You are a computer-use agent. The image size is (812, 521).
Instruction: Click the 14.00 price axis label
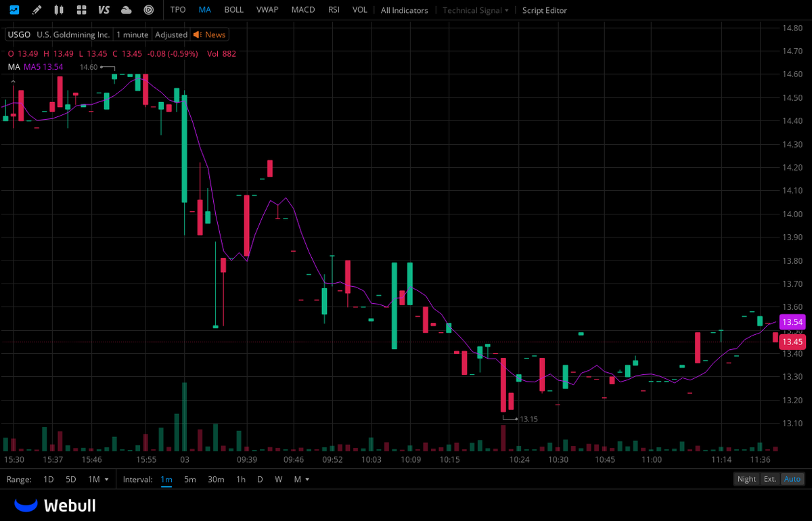click(792, 214)
